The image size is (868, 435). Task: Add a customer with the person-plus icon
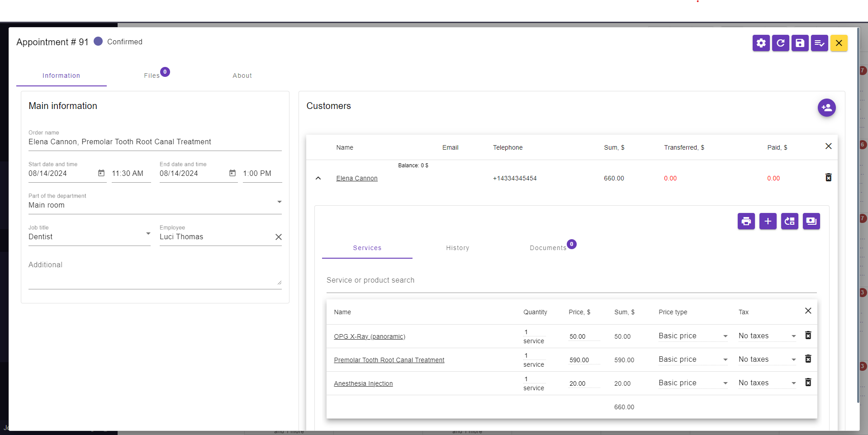(826, 108)
